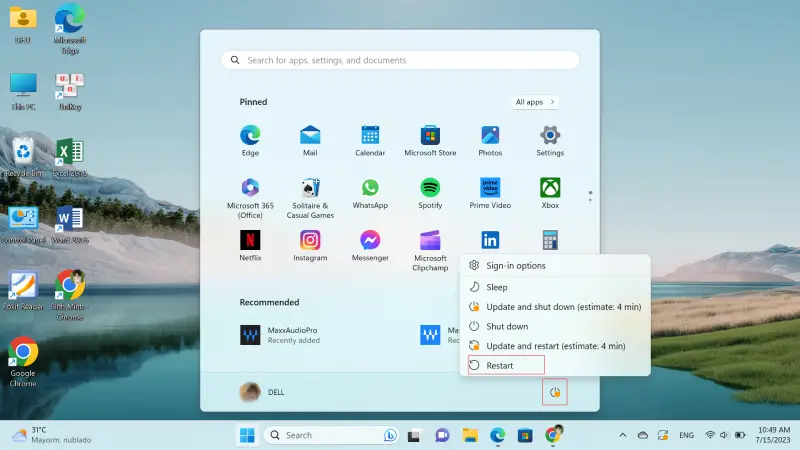This screenshot has width=800, height=450.
Task: Open battery status tray icon
Action: pyautogui.click(x=740, y=435)
